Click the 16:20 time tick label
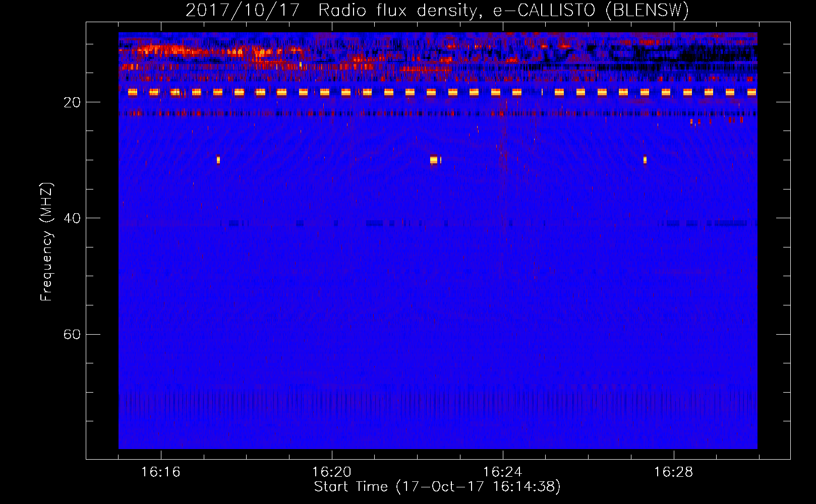The height and width of the screenshot is (504, 816). (332, 472)
